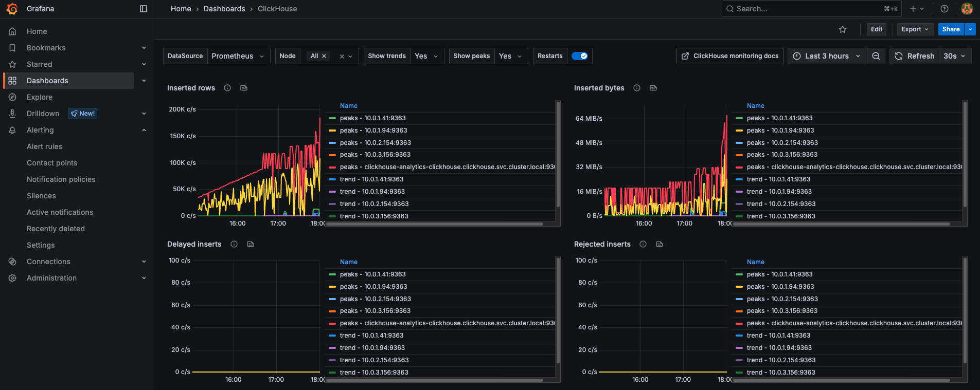
Task: Click Inserted bytes legend vertical scrollbar
Action: 965,154
